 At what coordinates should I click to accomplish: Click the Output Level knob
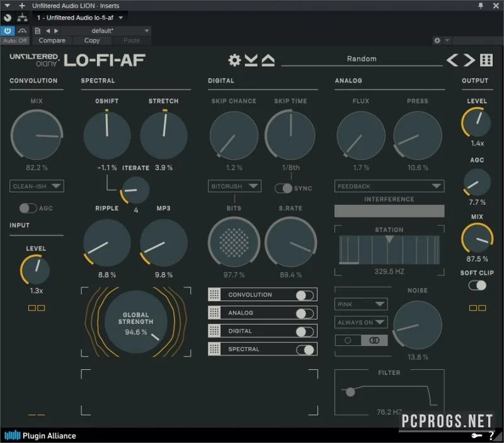[x=476, y=122]
